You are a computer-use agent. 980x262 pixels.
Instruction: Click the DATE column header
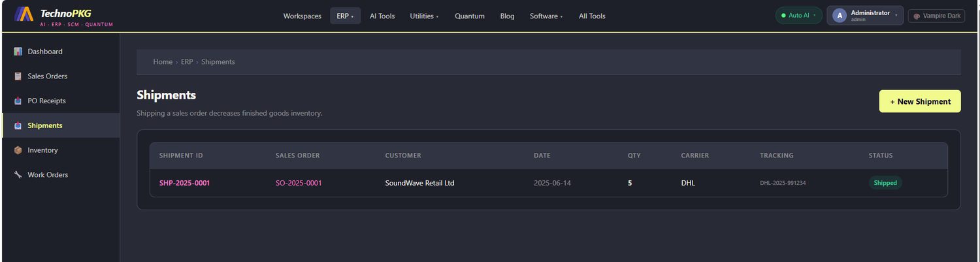click(542, 156)
